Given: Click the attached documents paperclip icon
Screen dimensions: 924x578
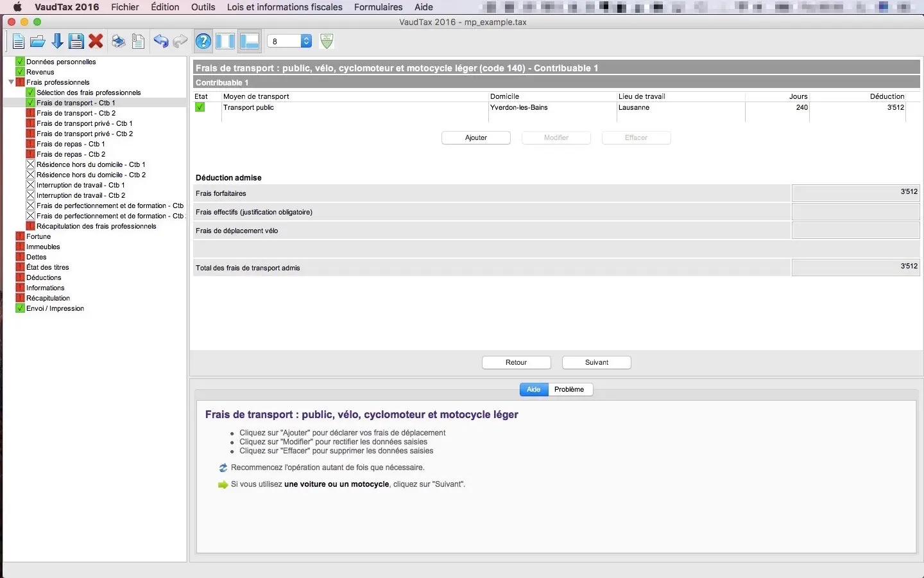Looking at the screenshot, I should pos(138,42).
